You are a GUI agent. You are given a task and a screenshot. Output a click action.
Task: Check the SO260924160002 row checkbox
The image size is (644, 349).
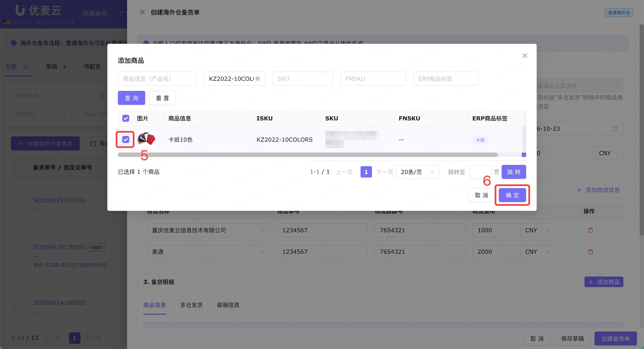[x=18, y=307]
